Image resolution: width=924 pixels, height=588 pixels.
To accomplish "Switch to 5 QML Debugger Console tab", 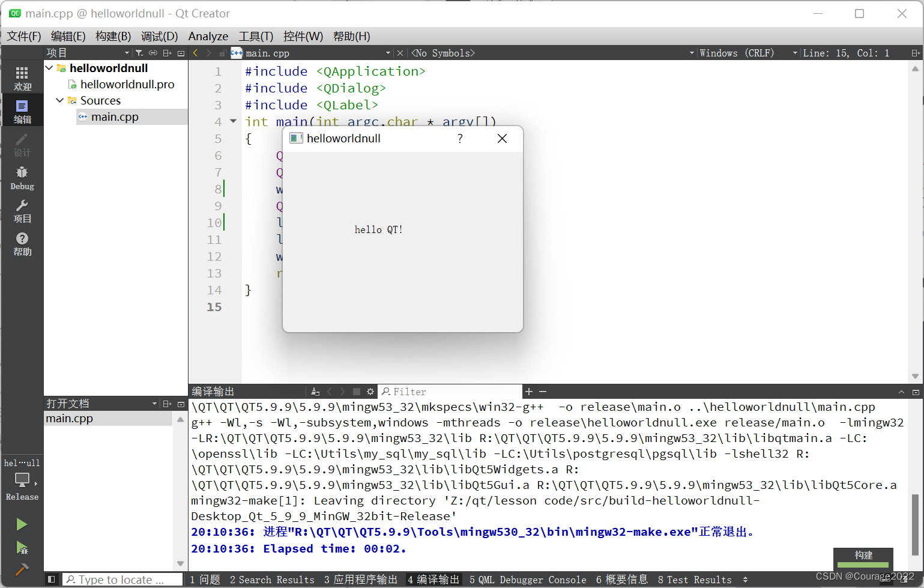I will tap(528, 580).
